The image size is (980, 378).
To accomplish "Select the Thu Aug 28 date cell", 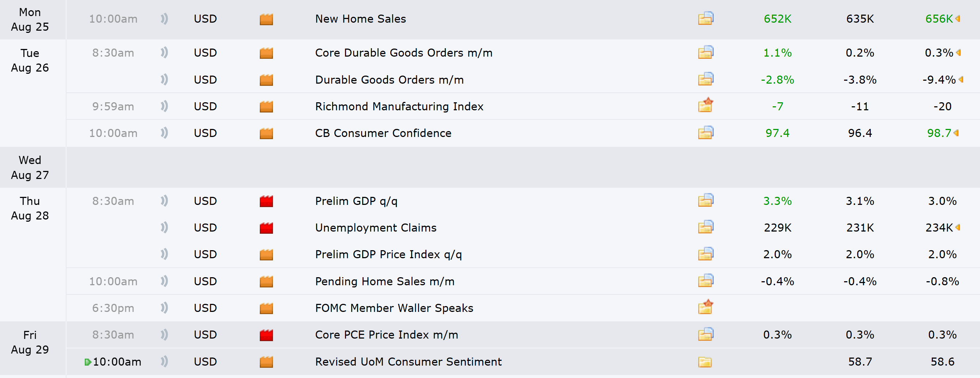I will 30,208.
